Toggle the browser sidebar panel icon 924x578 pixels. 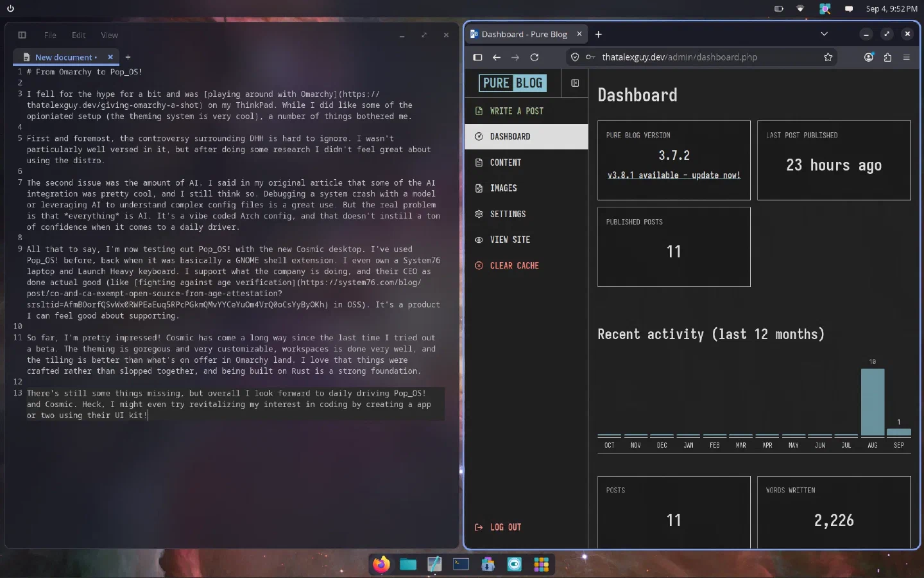point(477,57)
